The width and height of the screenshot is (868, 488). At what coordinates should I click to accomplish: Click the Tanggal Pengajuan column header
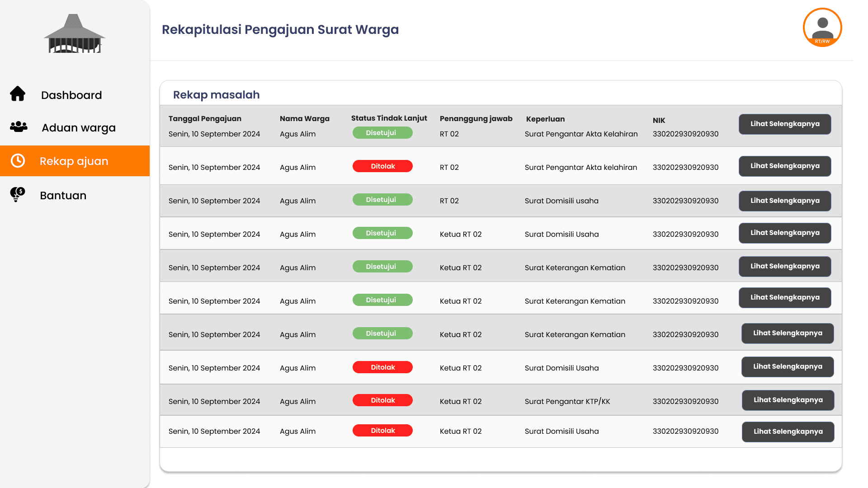[x=205, y=119]
